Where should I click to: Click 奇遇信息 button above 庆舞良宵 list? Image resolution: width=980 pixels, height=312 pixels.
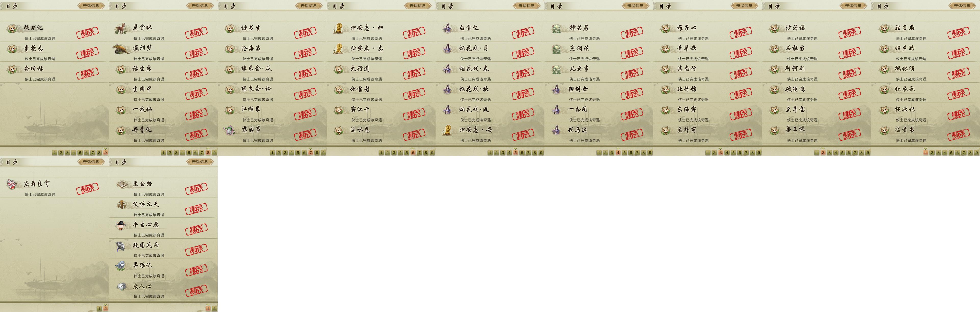pyautogui.click(x=91, y=162)
